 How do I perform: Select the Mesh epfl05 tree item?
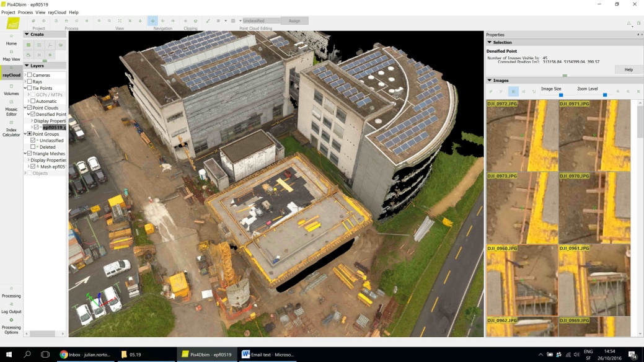coord(53,167)
